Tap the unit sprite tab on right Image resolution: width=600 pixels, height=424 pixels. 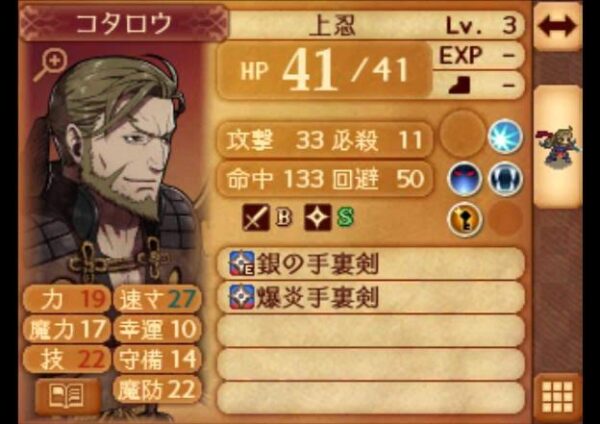click(558, 147)
